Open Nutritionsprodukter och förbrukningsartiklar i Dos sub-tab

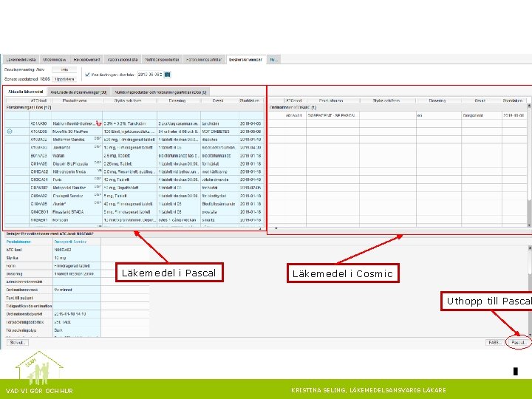160,92
